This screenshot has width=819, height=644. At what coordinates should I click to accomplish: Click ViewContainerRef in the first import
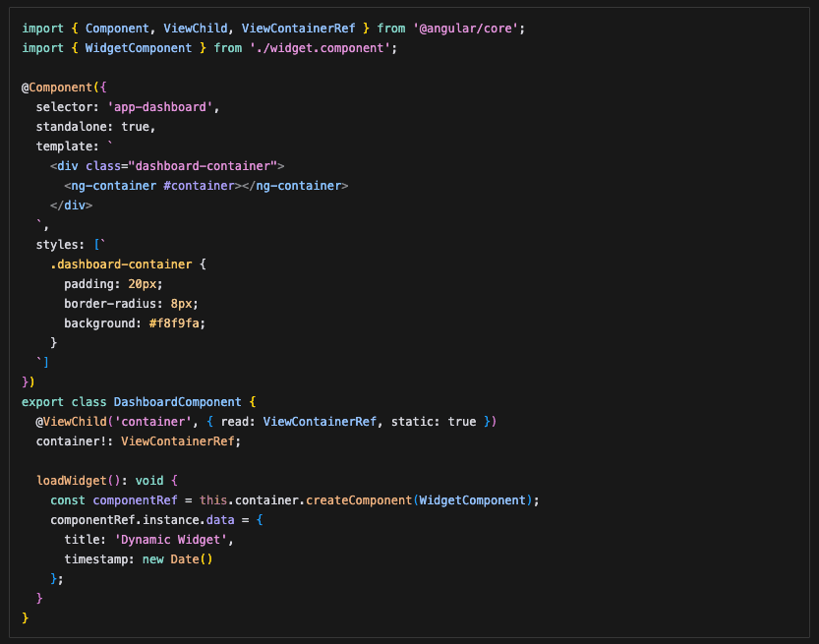click(298, 29)
